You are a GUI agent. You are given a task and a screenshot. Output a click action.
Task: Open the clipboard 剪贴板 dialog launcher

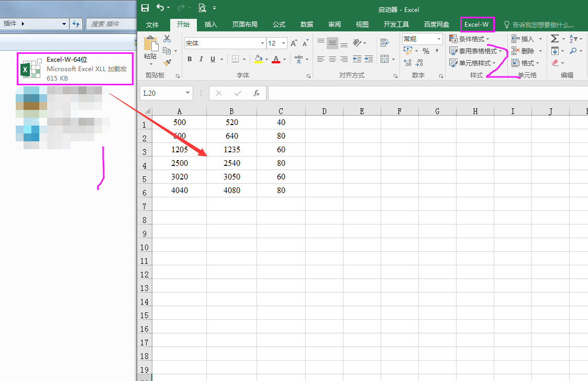point(177,76)
